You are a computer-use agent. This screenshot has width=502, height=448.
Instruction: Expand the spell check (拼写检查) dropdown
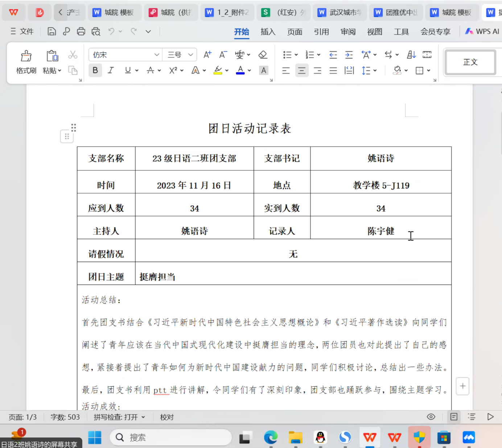click(143, 417)
